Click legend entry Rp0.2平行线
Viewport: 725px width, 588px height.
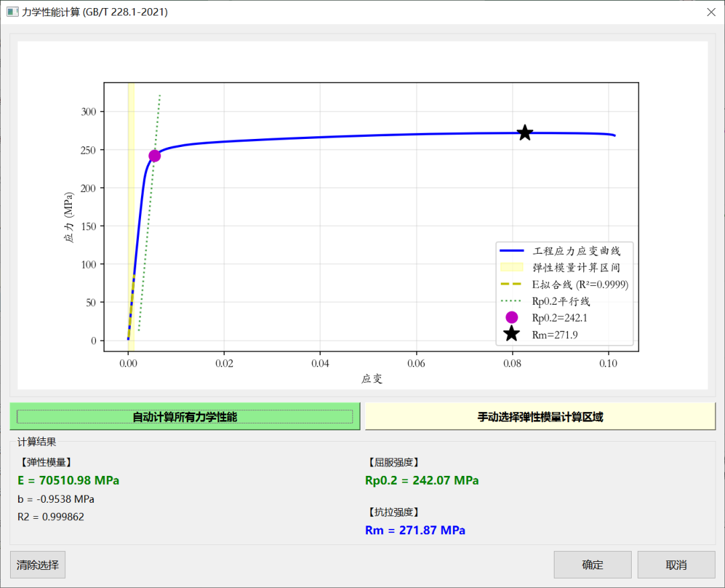tap(545, 301)
